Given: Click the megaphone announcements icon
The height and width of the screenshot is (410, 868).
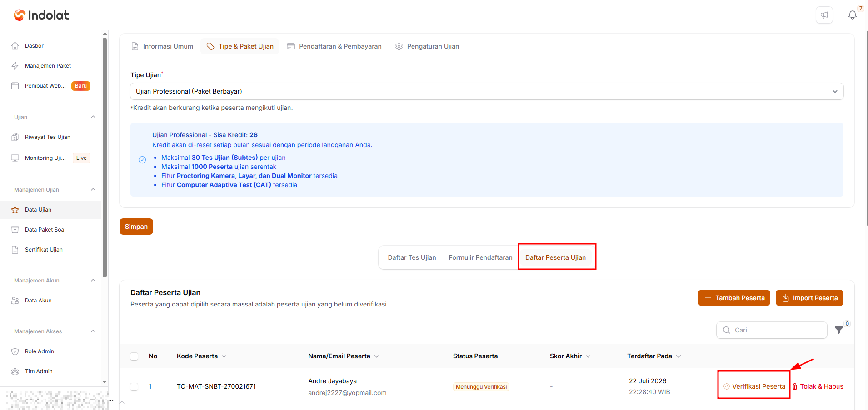Looking at the screenshot, I should 824,15.
